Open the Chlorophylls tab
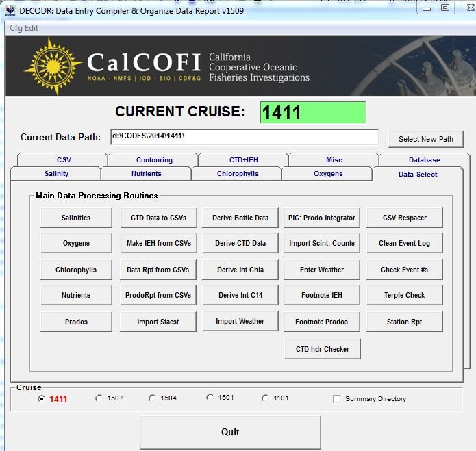476x451 pixels. coord(237,174)
